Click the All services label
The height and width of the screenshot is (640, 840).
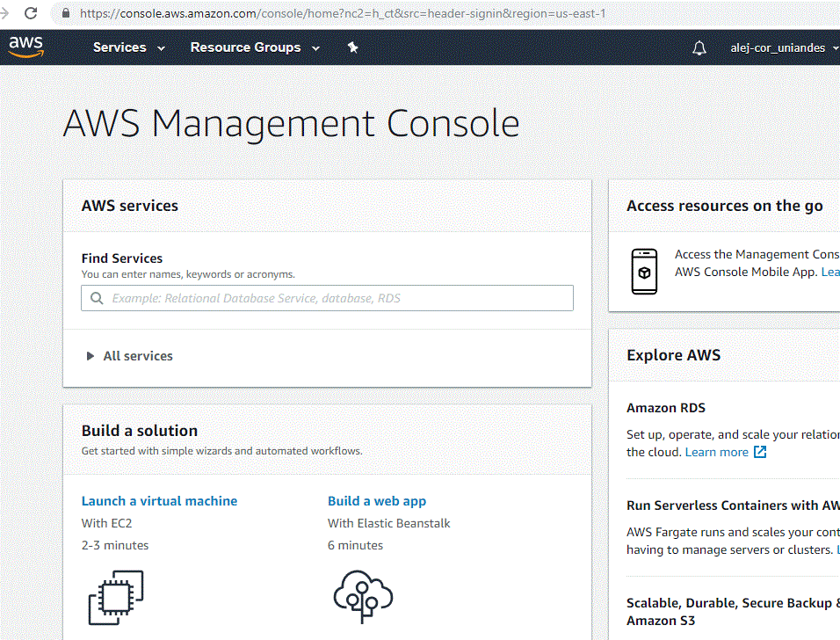138,356
